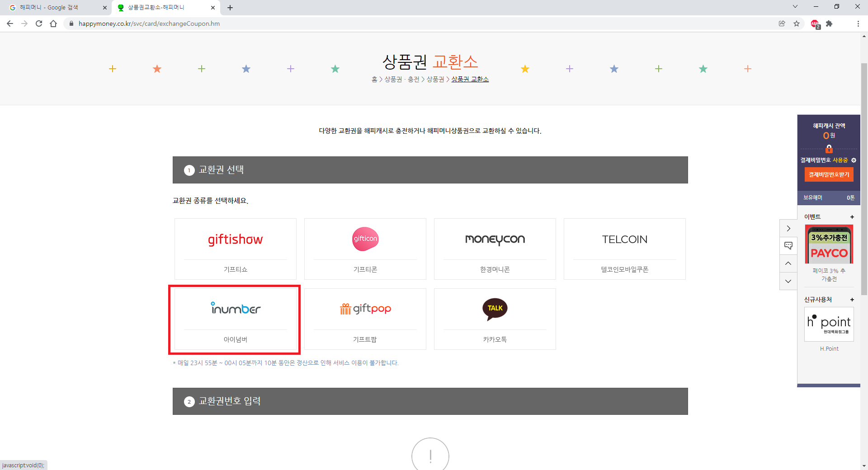The height and width of the screenshot is (470, 868).
Task: Click the address bar URL
Action: pos(149,23)
